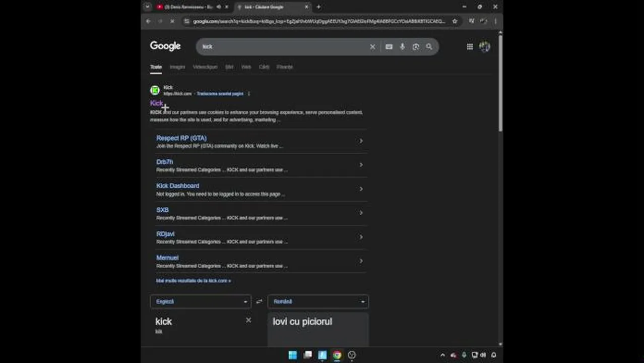Swap translation languages
This screenshot has width=644, height=363.
259,301
